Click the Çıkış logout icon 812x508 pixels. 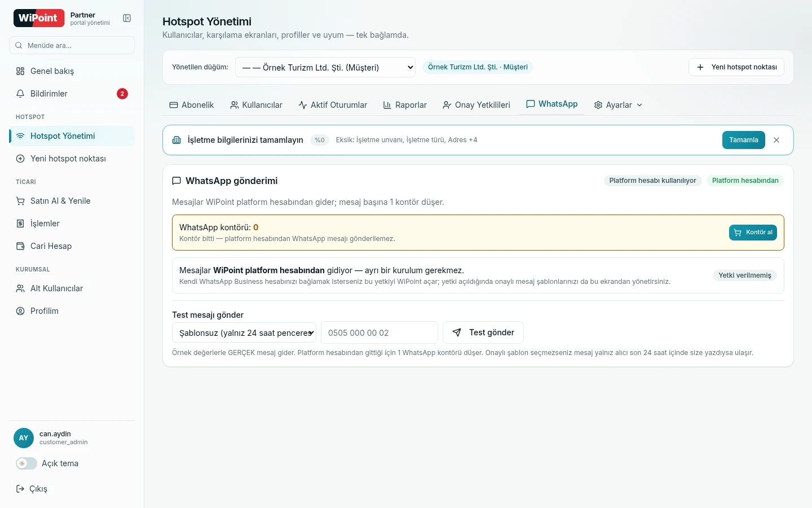(x=20, y=489)
